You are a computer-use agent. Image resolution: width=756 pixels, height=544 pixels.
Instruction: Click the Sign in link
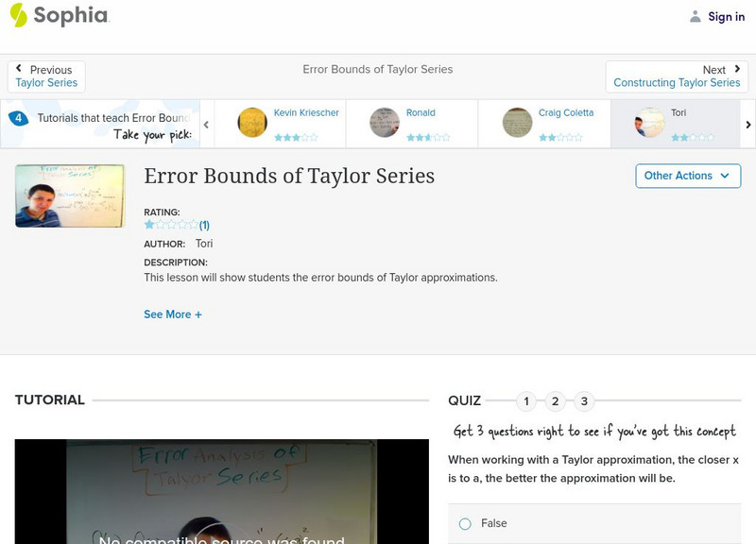point(725,16)
